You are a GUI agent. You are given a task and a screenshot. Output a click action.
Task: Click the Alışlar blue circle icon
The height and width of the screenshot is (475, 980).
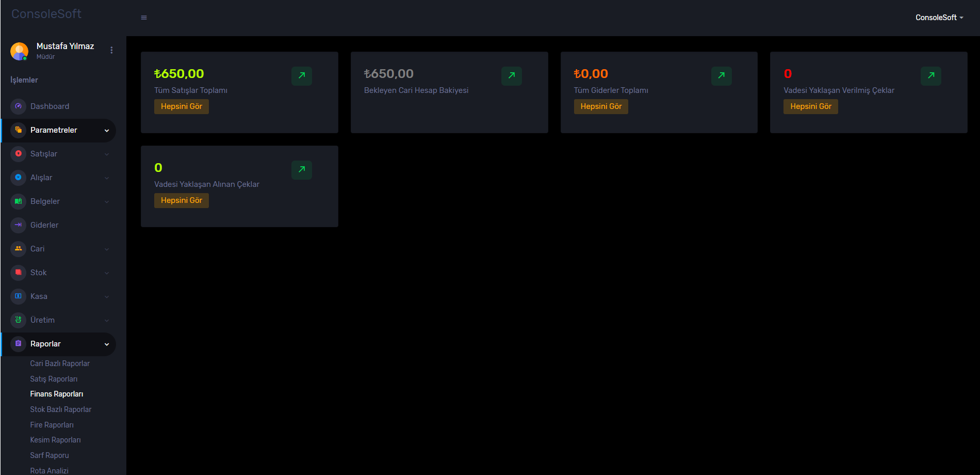18,178
